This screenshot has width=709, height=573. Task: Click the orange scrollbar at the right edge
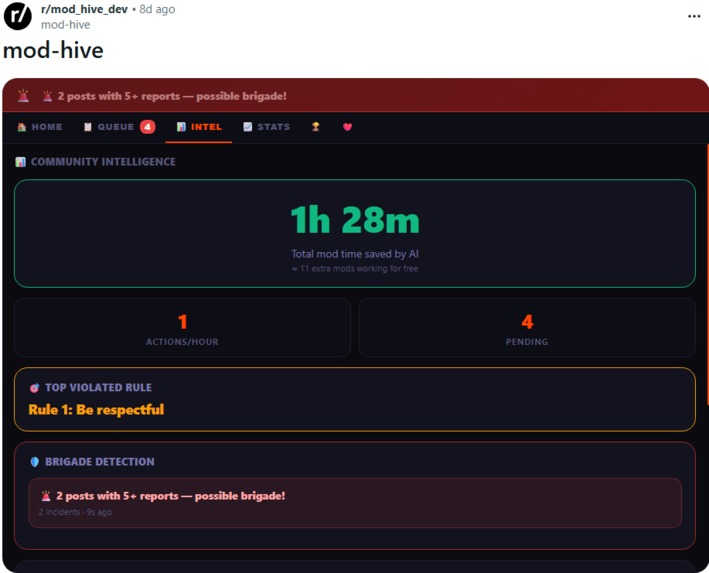707,274
